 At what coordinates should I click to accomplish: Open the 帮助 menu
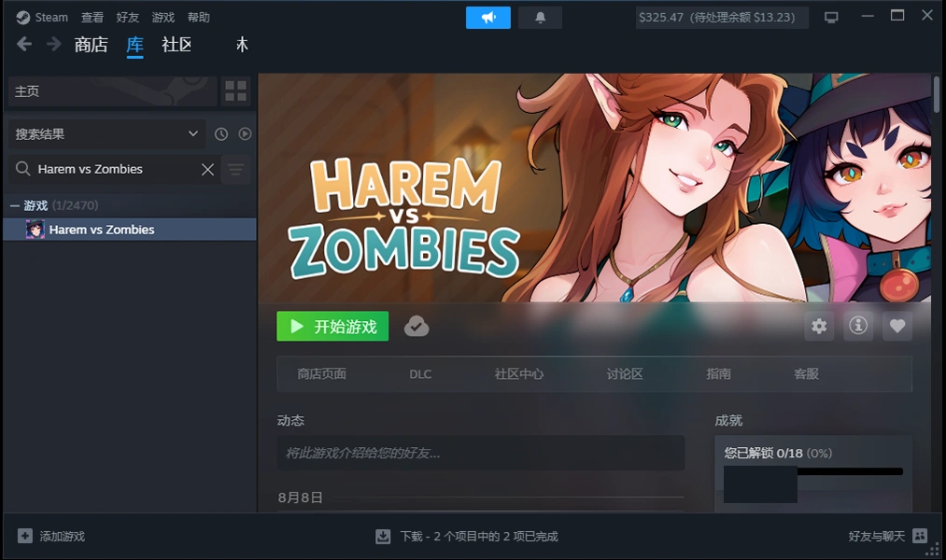[199, 18]
